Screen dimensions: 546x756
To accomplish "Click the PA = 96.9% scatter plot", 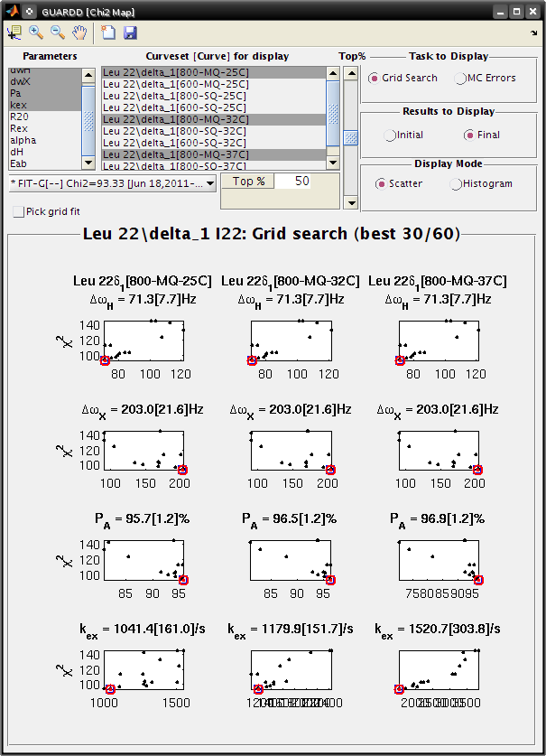I will pos(439,560).
